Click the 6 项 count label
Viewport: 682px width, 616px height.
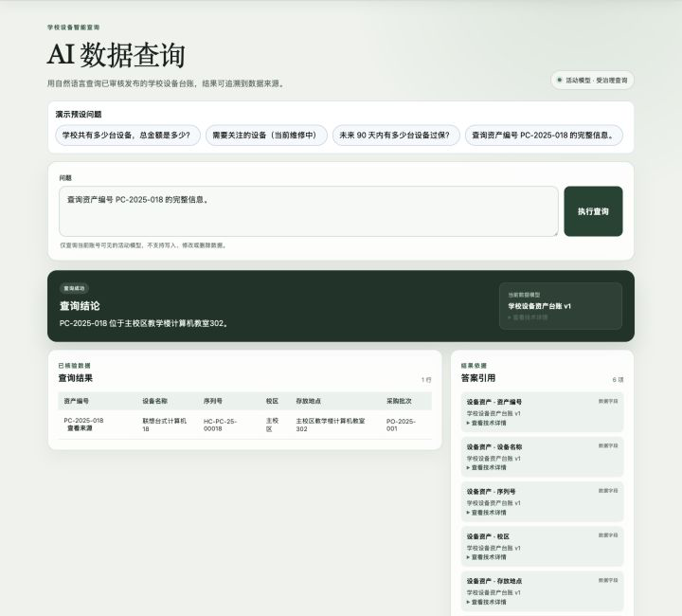pyautogui.click(x=618, y=380)
